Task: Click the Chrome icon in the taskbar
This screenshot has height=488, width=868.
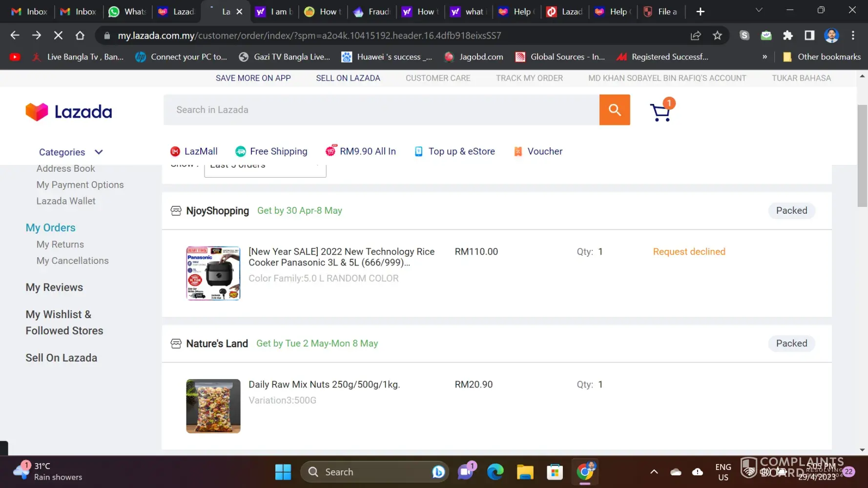Action: point(585,472)
